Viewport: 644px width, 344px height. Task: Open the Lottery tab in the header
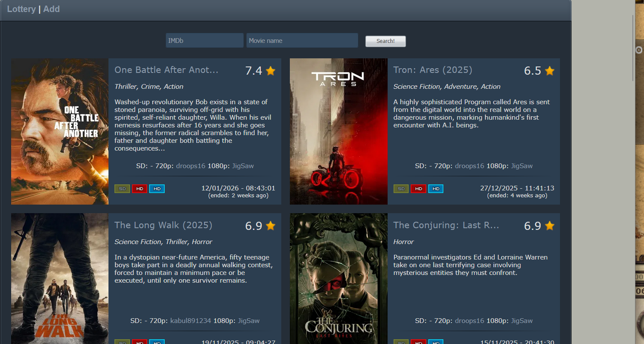21,9
